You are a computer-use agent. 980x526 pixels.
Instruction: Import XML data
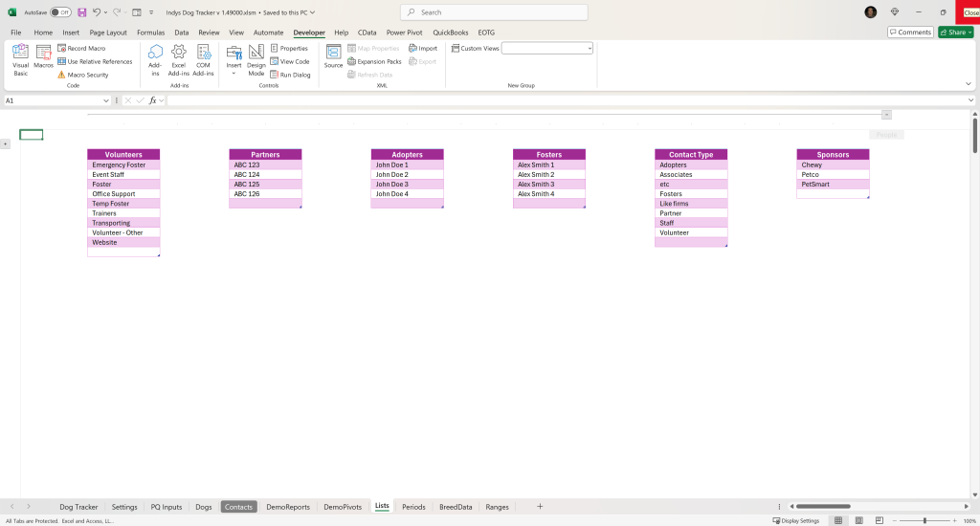423,48
